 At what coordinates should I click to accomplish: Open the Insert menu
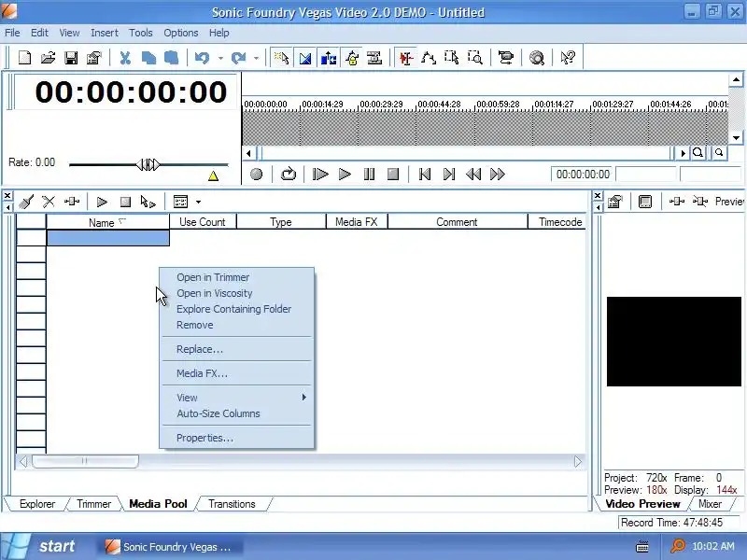point(105,33)
